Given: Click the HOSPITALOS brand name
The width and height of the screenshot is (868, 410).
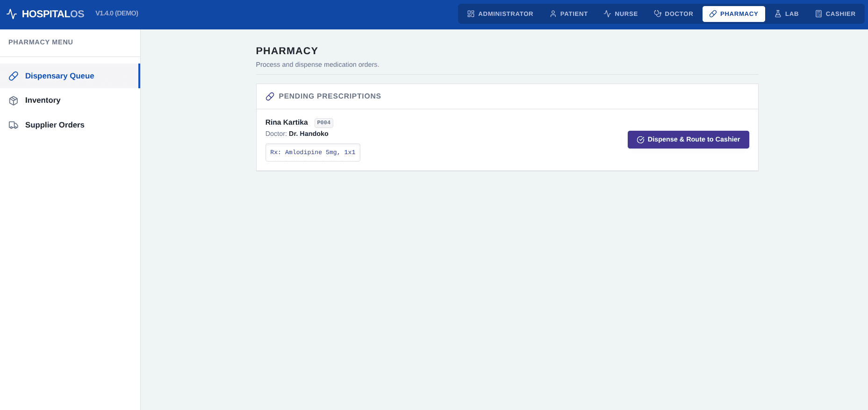Looking at the screenshot, I should coord(53,14).
